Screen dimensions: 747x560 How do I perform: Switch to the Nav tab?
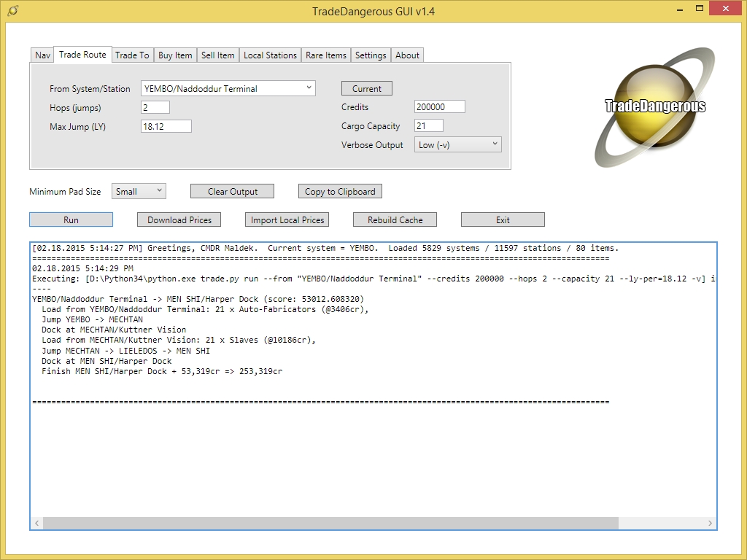coord(42,55)
